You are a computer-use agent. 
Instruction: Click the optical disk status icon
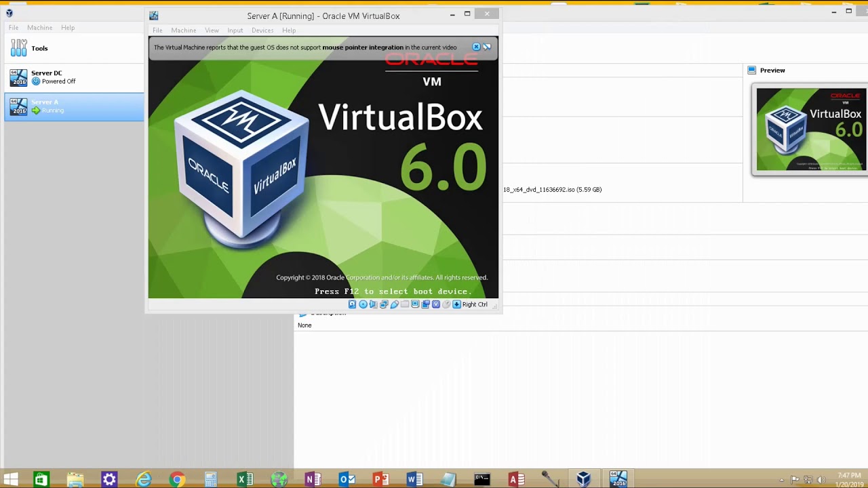coord(363,304)
